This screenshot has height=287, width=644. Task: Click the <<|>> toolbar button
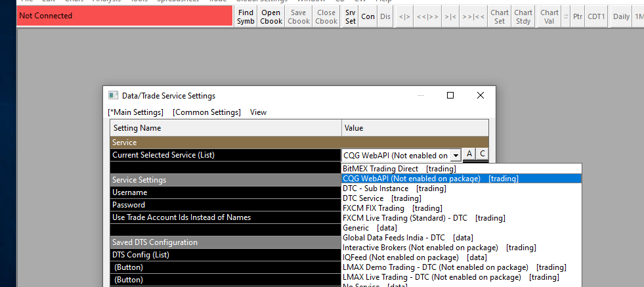[427, 17]
